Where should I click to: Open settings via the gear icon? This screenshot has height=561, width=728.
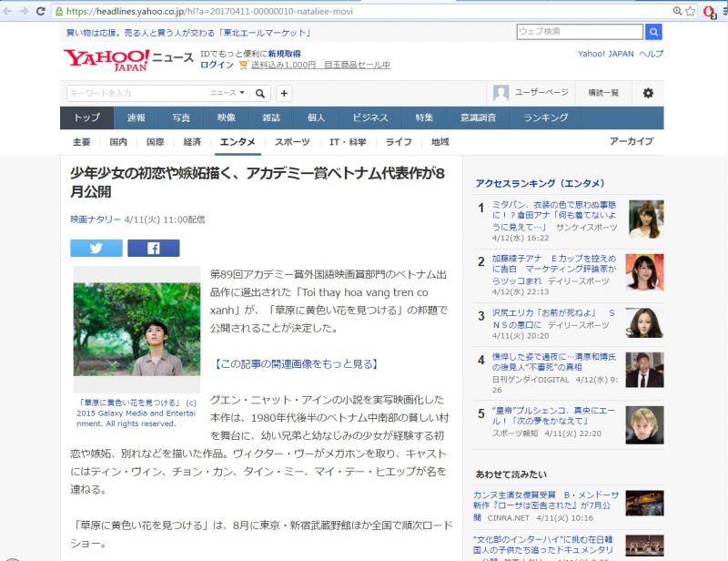point(648,93)
